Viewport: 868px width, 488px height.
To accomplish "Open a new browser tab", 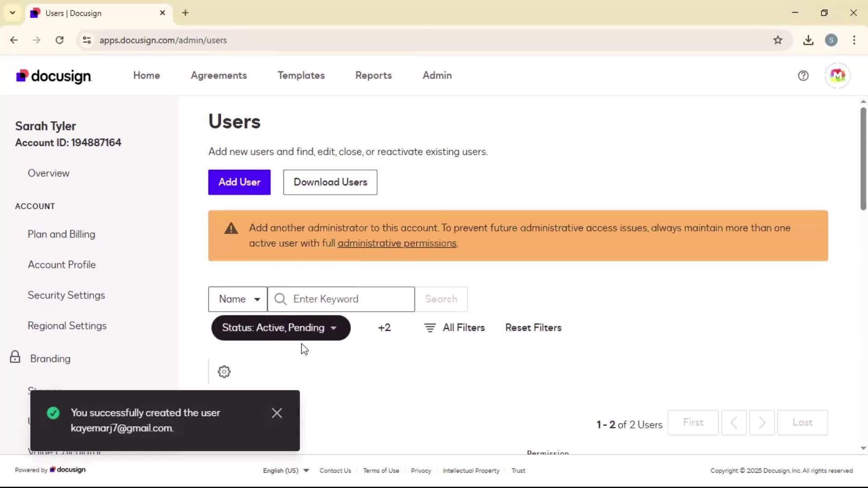I will pos(185,13).
